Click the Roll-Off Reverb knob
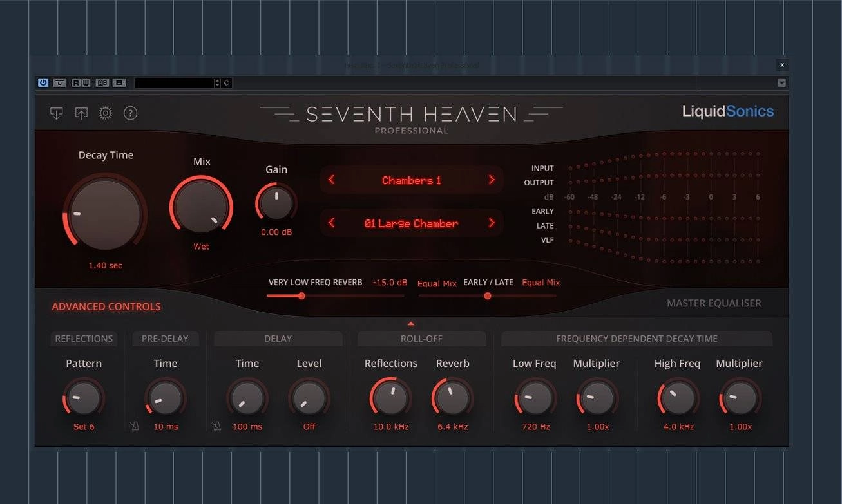This screenshot has height=504, width=842. [453, 398]
